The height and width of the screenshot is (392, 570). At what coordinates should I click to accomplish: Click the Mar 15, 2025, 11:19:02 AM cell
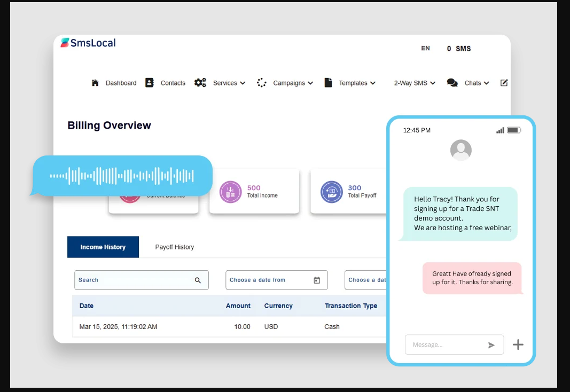coord(118,327)
